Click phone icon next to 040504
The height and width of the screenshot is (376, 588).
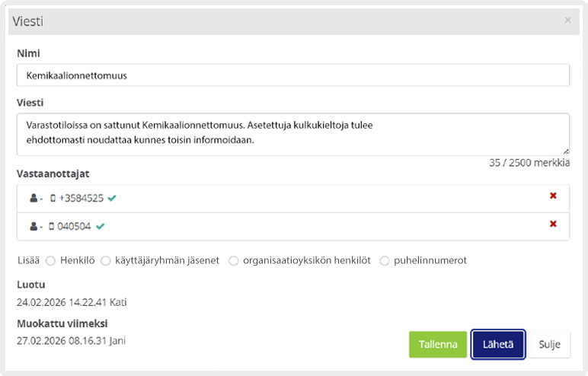point(52,226)
